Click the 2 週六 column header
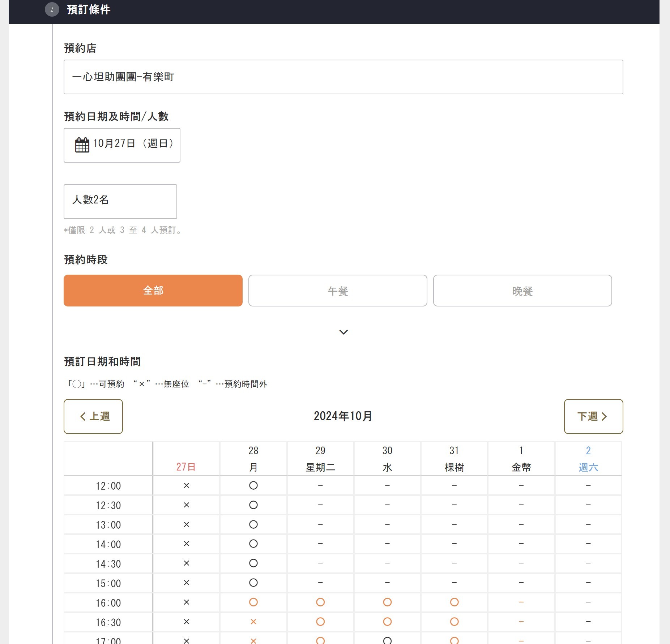This screenshot has width=670, height=644. 588,459
